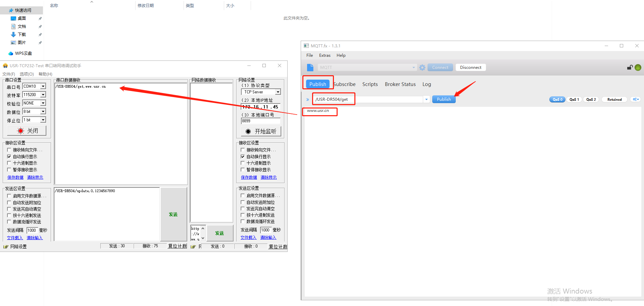Click the unlocked padlock icon in MQTT.fx
Viewport: 644px width, 306px height.
(630, 68)
